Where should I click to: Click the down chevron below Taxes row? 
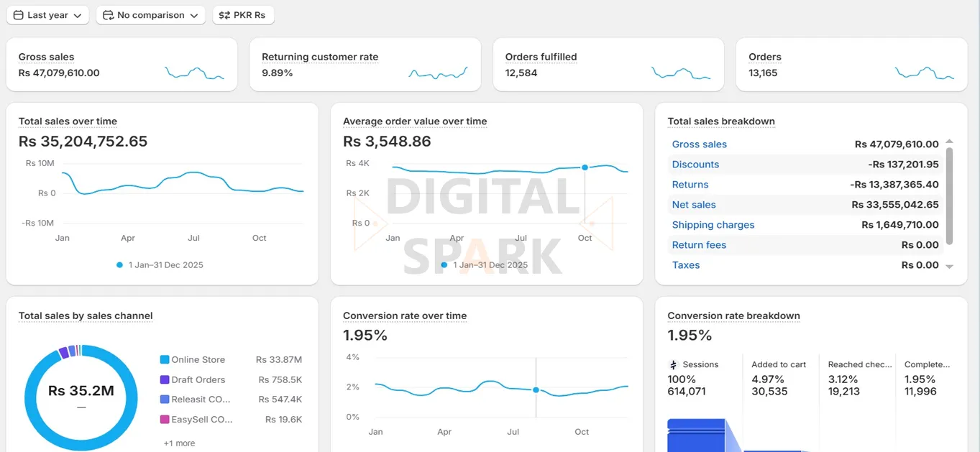pyautogui.click(x=951, y=265)
